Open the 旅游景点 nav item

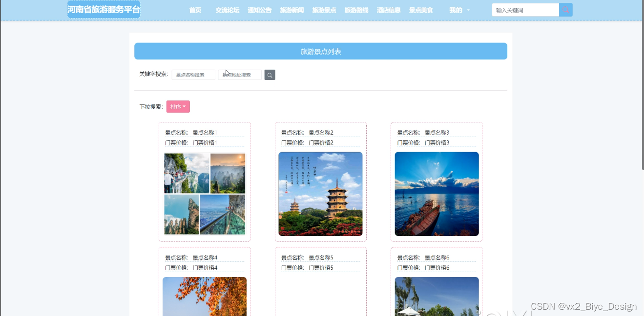(x=324, y=10)
